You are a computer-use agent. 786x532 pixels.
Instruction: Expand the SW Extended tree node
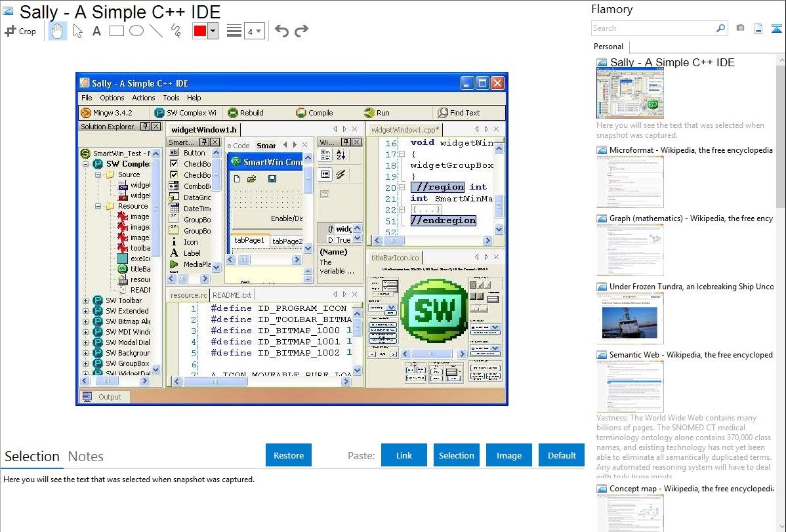click(x=86, y=312)
